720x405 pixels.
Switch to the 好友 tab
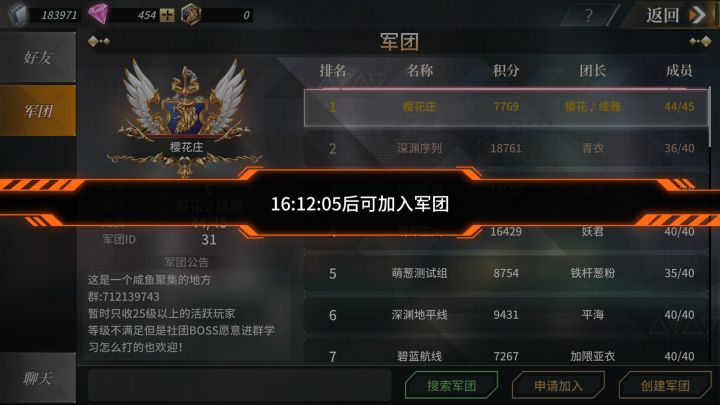coord(38,57)
